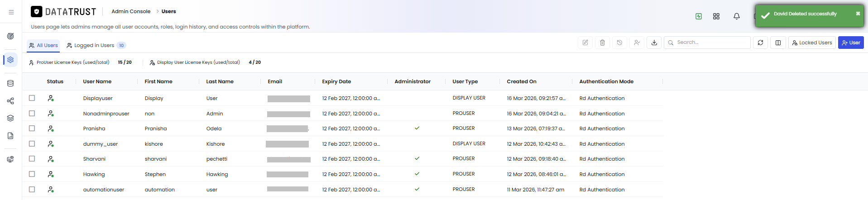Viewport: 868px width, 200px height.
Task: Sort by First Name column header
Action: point(158,81)
